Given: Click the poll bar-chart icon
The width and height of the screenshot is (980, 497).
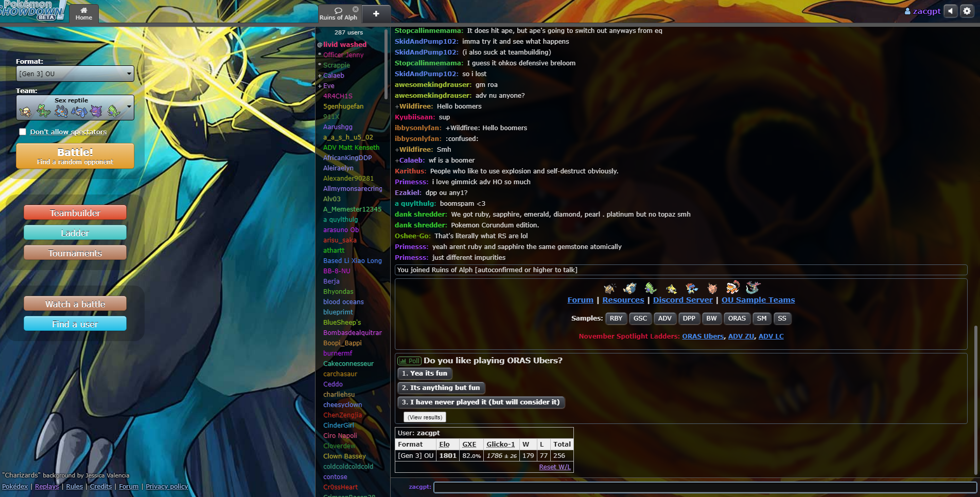Looking at the screenshot, I should click(x=402, y=361).
